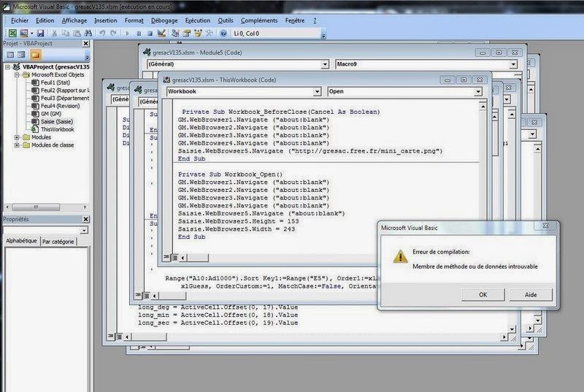584x392 pixels.
Task: Open the Débogage menu
Action: 164,20
